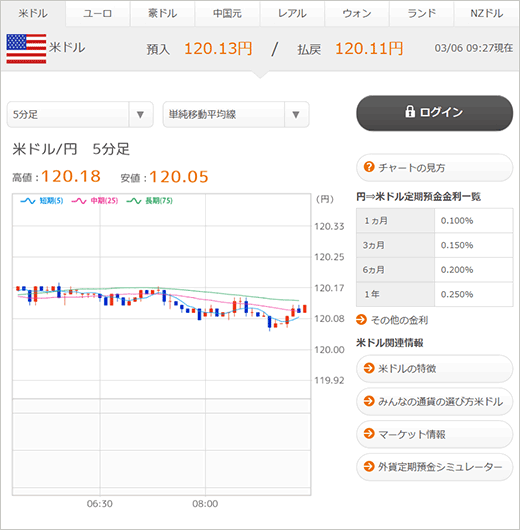Switch to the NZドル currency tab
The height and width of the screenshot is (530, 520).
coord(487,14)
